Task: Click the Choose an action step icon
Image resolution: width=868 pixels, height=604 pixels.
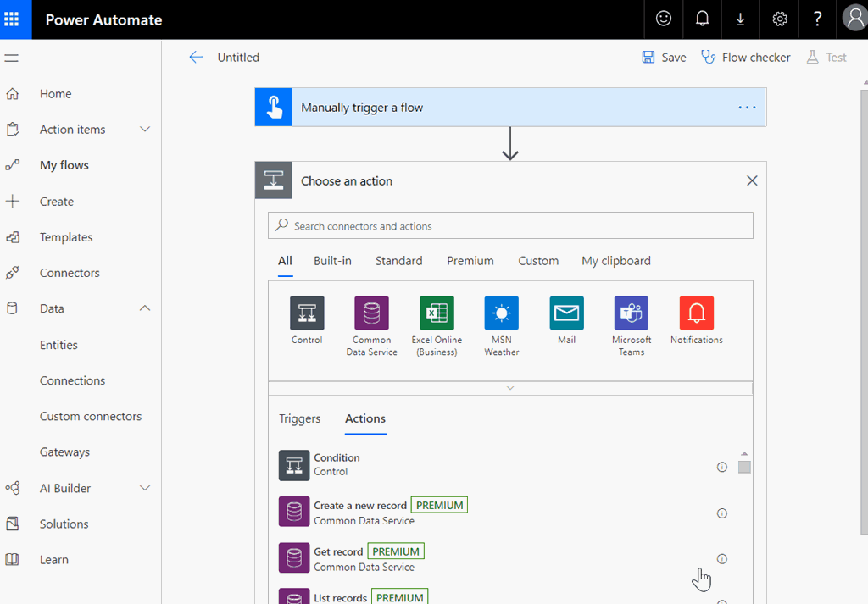Action: coord(274,180)
